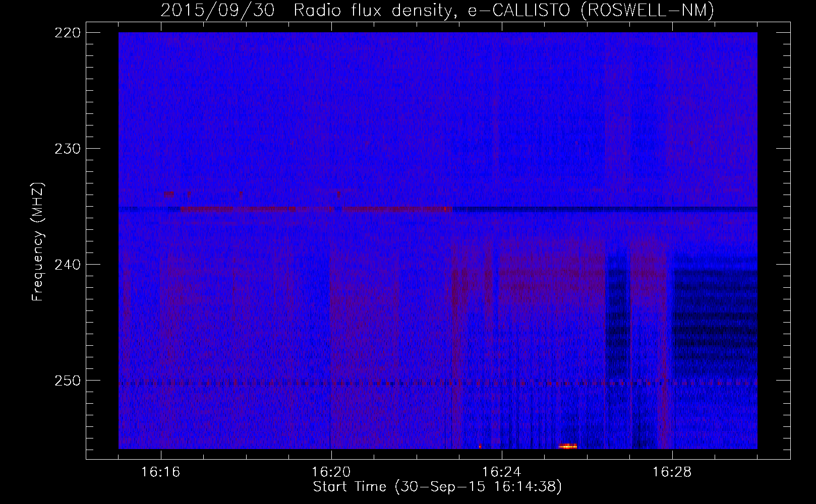Click the "Start Time (30-Sep-15 16:14:38)" axis label

437,487
